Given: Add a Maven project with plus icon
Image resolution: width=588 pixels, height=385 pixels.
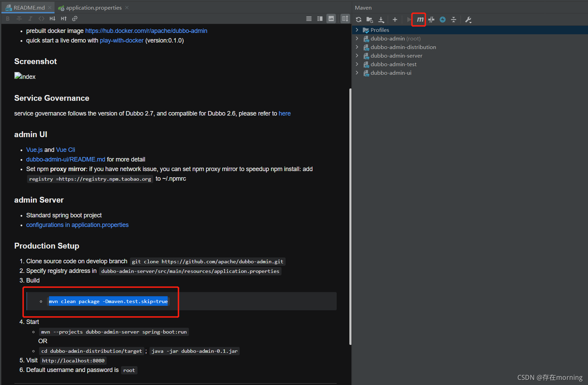Looking at the screenshot, I should click(x=395, y=20).
